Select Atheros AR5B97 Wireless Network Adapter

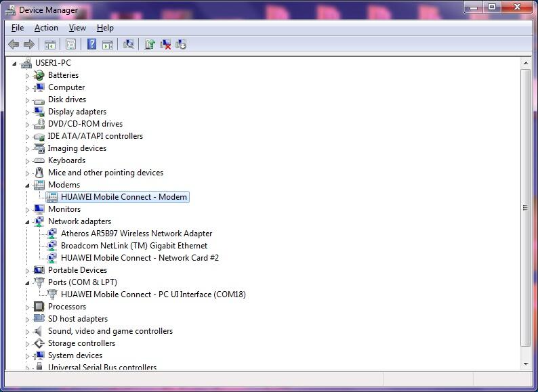click(136, 234)
